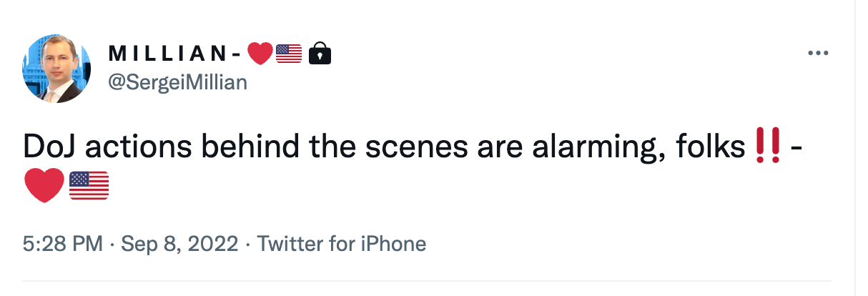Open the Twitter for iPhone source link
The image size is (868, 296).
tap(342, 245)
